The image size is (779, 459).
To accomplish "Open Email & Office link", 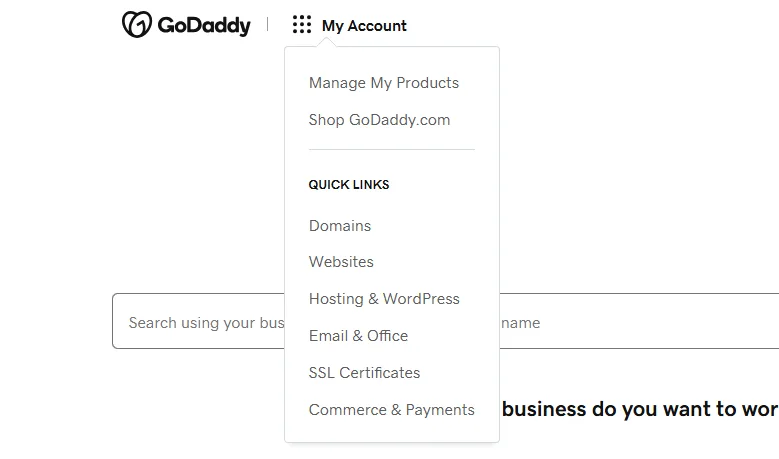I will point(358,336).
